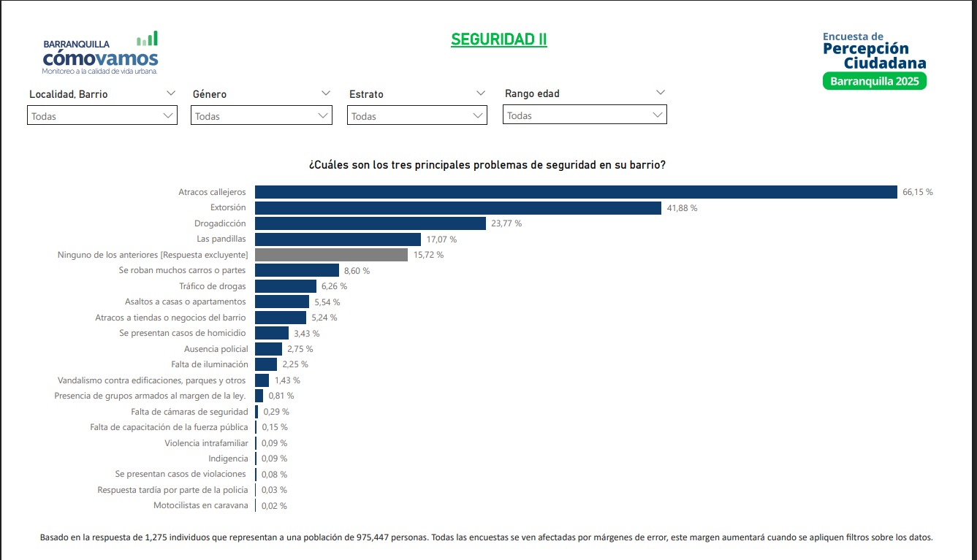The height and width of the screenshot is (560, 977).
Task: Click the Barranquilla Cómo Vamos logo
Action: pos(100,53)
